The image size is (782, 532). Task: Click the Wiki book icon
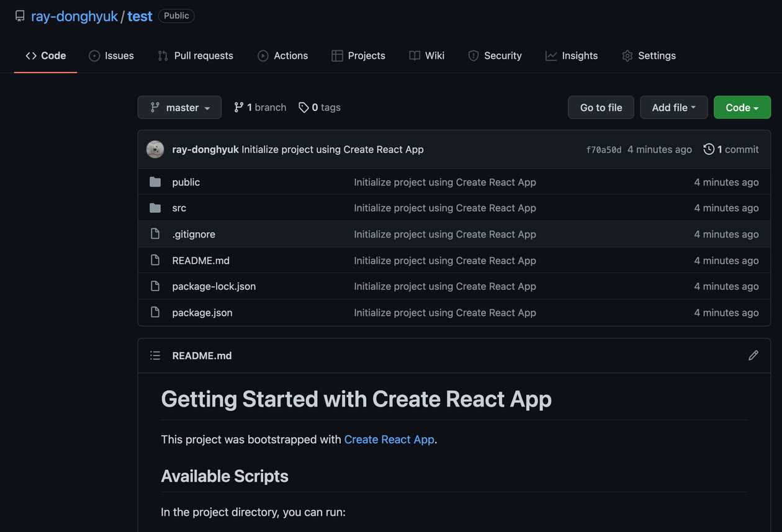415,56
